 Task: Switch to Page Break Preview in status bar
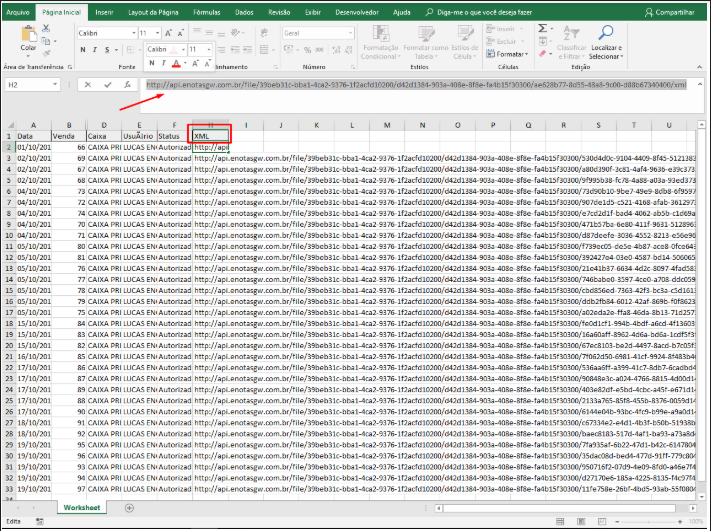[602, 521]
